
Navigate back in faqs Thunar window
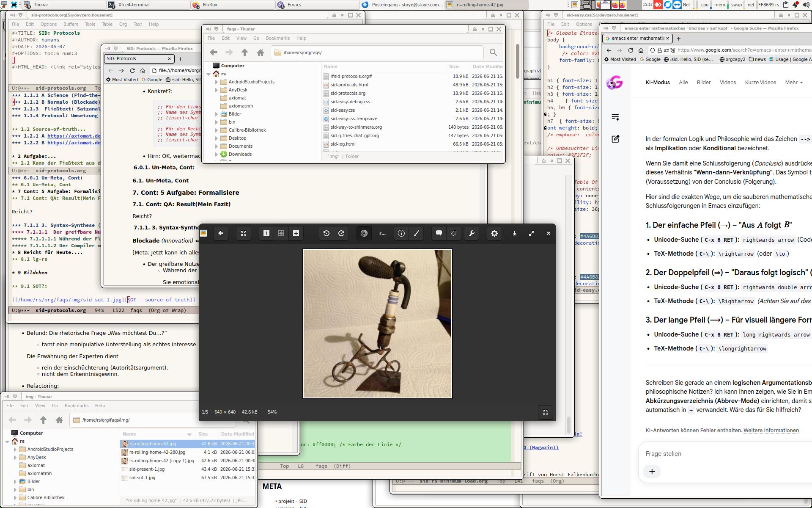point(214,52)
